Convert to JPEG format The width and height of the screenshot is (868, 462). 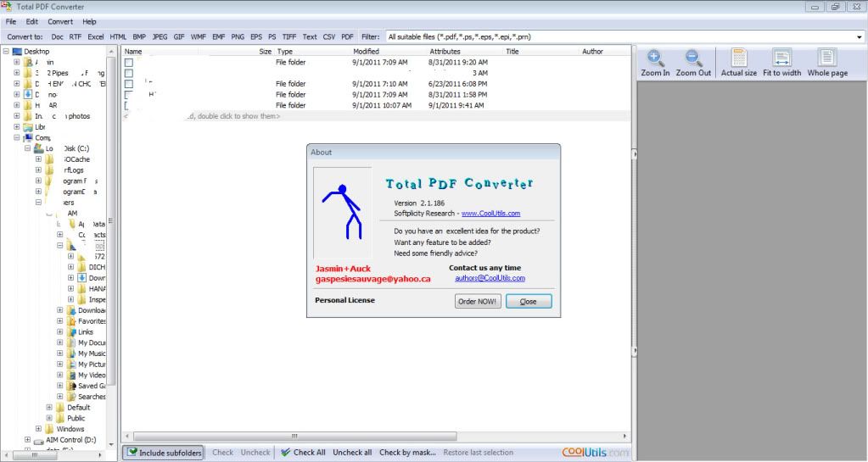(160, 37)
